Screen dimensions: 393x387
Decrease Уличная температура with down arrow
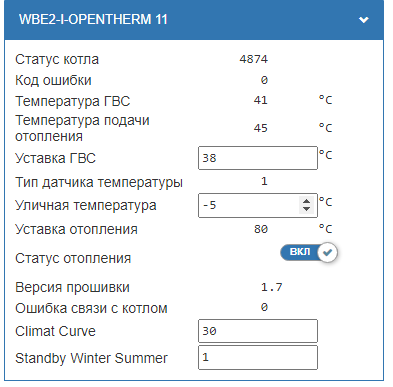[306, 209]
